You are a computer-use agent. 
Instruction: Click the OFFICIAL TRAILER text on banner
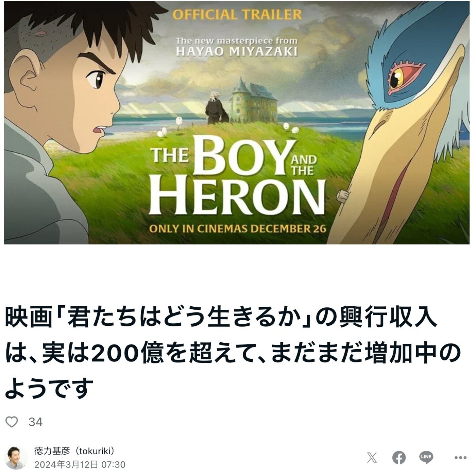pos(237,15)
